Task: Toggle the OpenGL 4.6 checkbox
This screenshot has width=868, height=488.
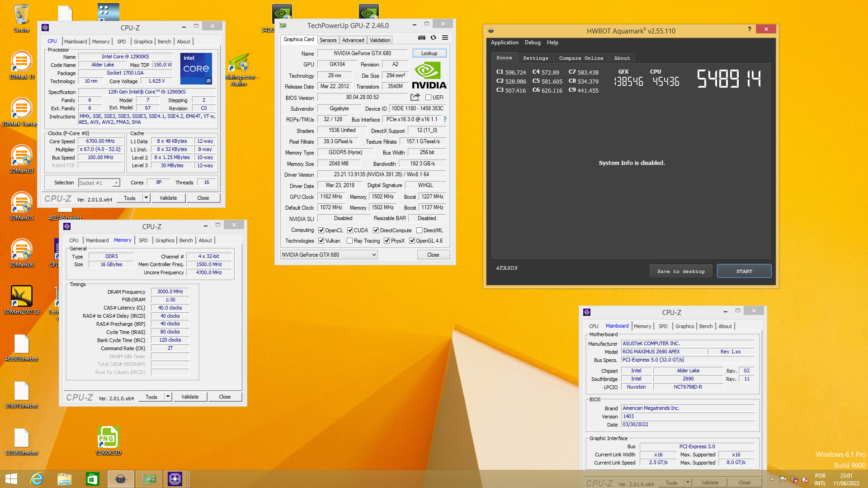Action: 412,241
